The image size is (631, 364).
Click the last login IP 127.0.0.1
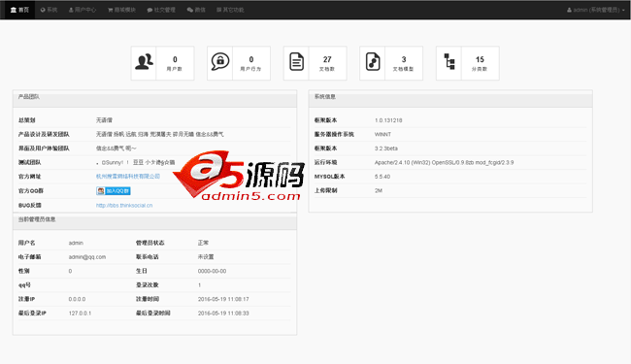click(x=80, y=314)
